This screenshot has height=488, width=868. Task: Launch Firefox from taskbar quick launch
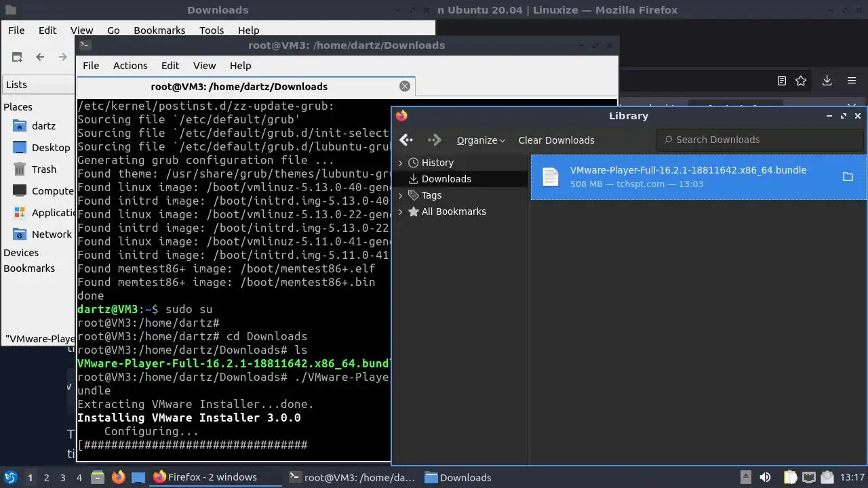coord(118,477)
